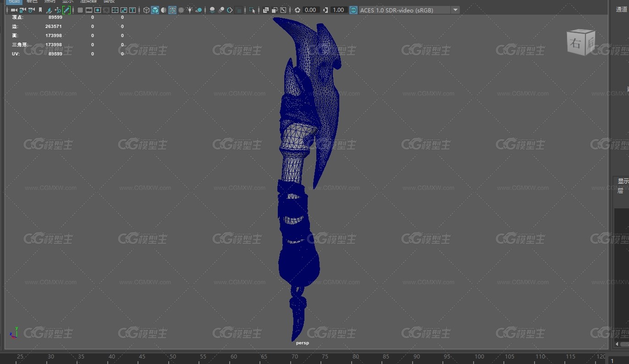Toggle the Film Gate overlay

pos(89,10)
